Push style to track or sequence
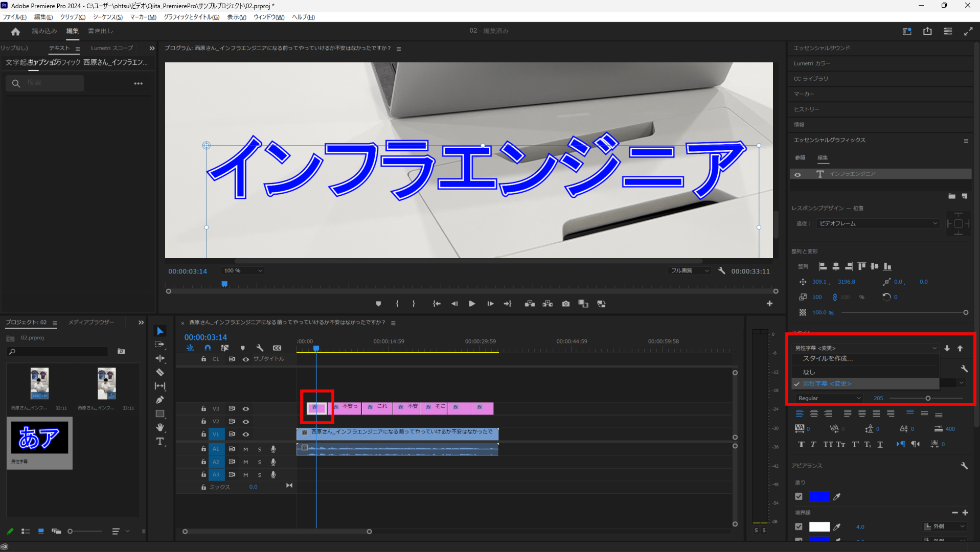 [x=947, y=348]
